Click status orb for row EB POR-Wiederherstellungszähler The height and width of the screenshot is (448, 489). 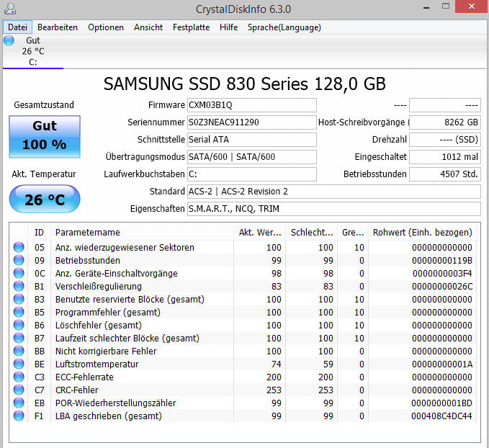pos(19,403)
